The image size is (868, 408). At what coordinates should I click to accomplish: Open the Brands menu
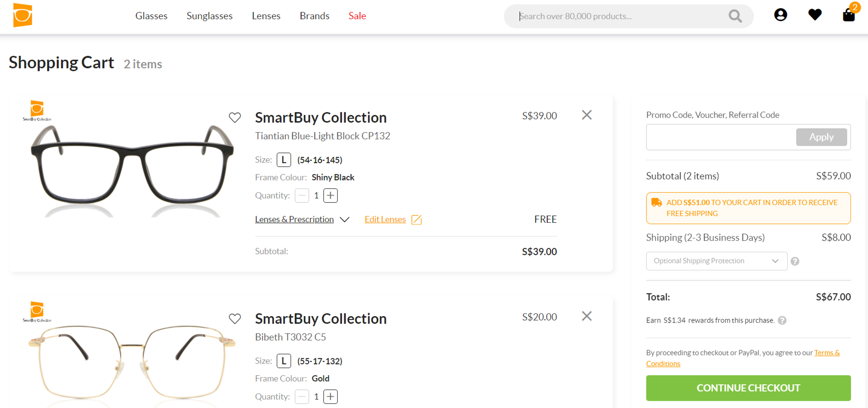[315, 16]
